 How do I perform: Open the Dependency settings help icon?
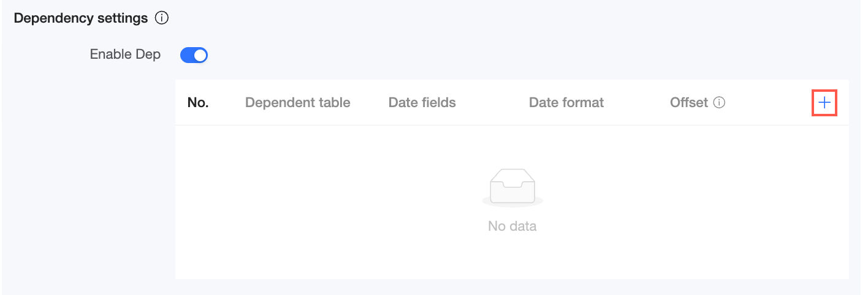[162, 18]
